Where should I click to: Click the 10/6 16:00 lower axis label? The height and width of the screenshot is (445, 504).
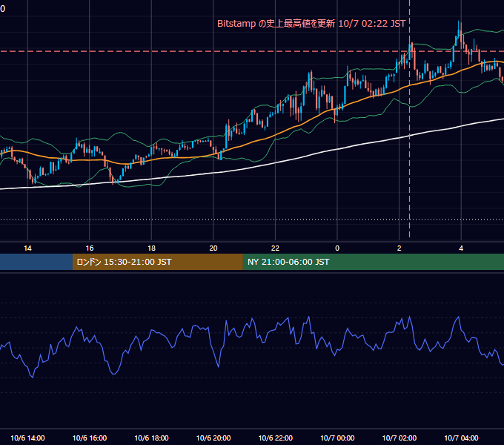coord(90,438)
